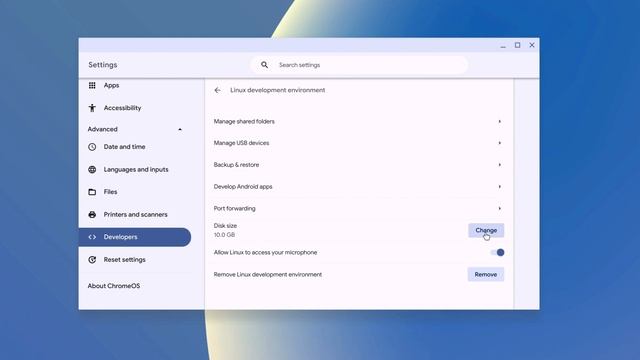This screenshot has width=640, height=360.
Task: Select Accessibility in the sidebar
Action: (x=135, y=108)
